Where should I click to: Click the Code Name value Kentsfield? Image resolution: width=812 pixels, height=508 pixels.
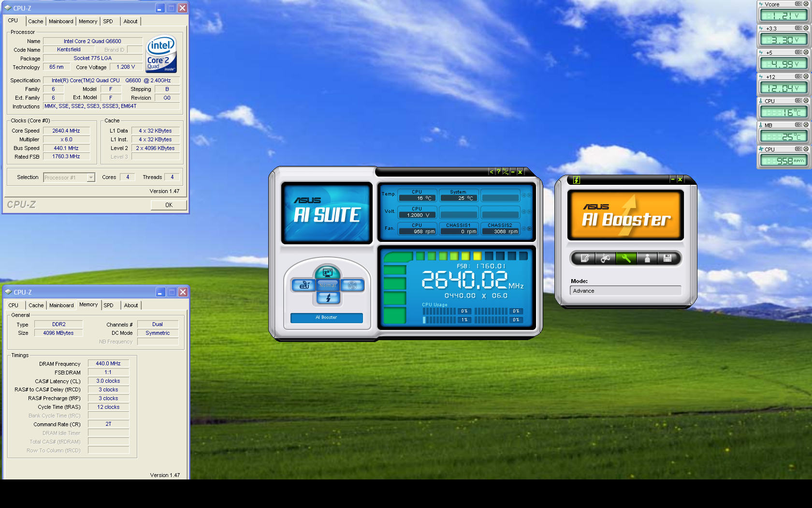click(69, 49)
